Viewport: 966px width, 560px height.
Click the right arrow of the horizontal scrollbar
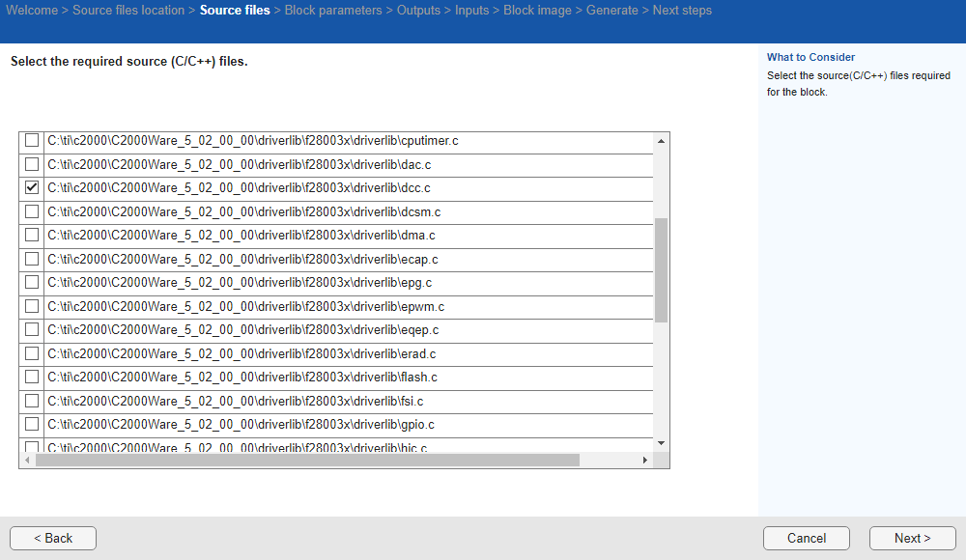click(x=645, y=460)
